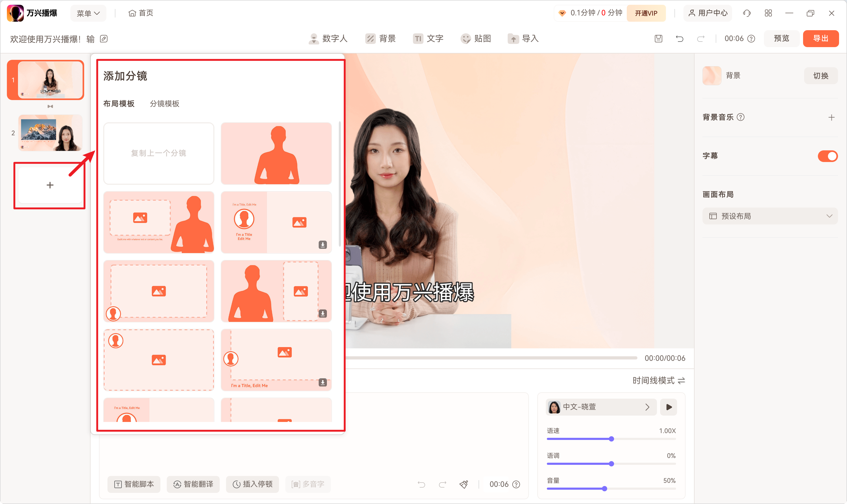Image resolution: width=847 pixels, height=504 pixels.
Task: Open the 数字人 digital human panel
Action: (x=328, y=39)
